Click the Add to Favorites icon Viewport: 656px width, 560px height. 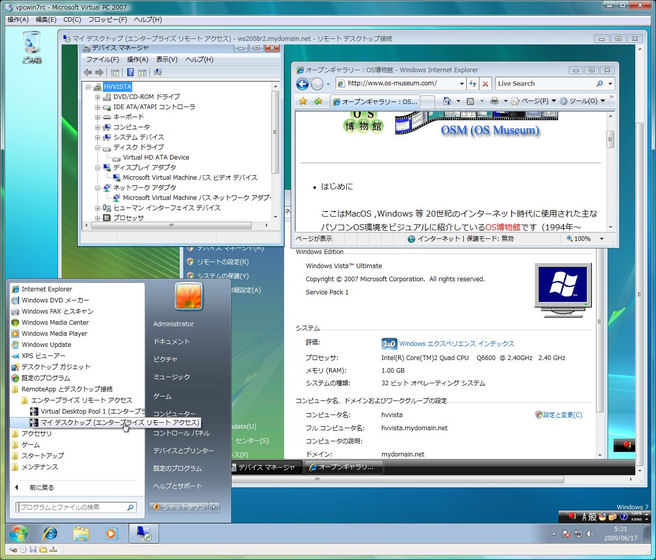click(318, 101)
